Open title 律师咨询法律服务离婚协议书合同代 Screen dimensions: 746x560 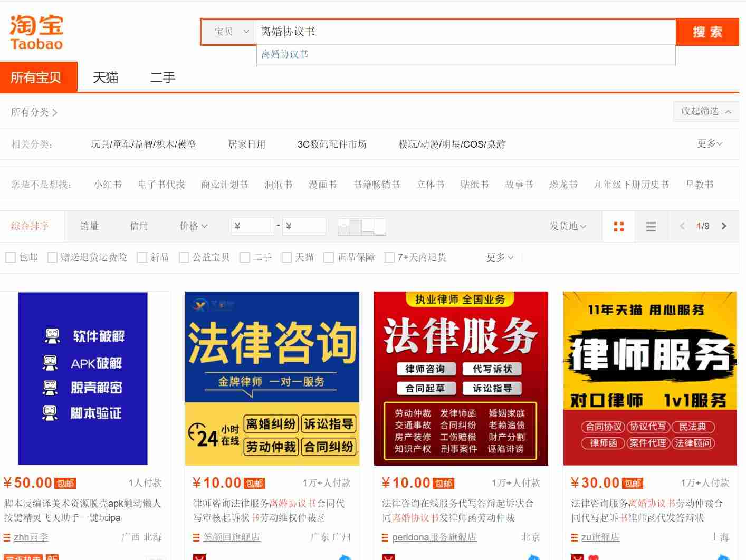269,504
